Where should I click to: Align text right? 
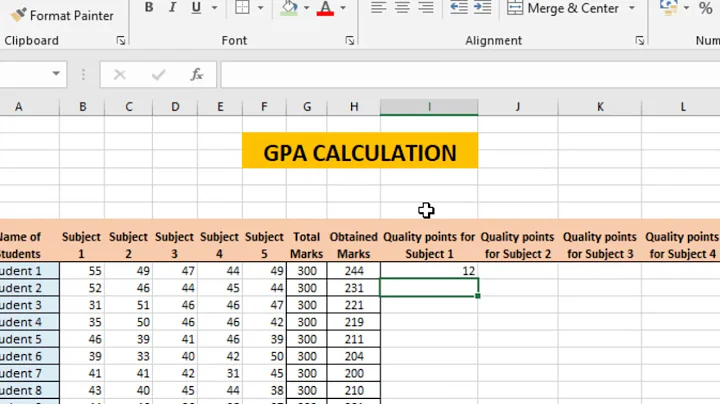[x=426, y=7]
